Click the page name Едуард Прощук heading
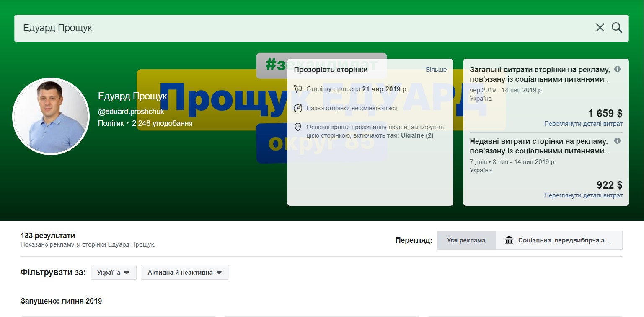Screen dimensions: 644x317 click(132, 96)
